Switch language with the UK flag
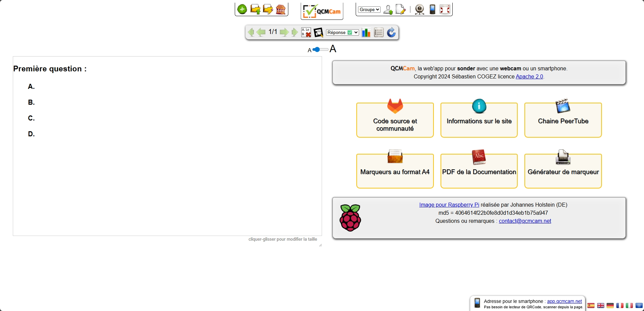Screen dimensions: 644x311 tap(601, 306)
